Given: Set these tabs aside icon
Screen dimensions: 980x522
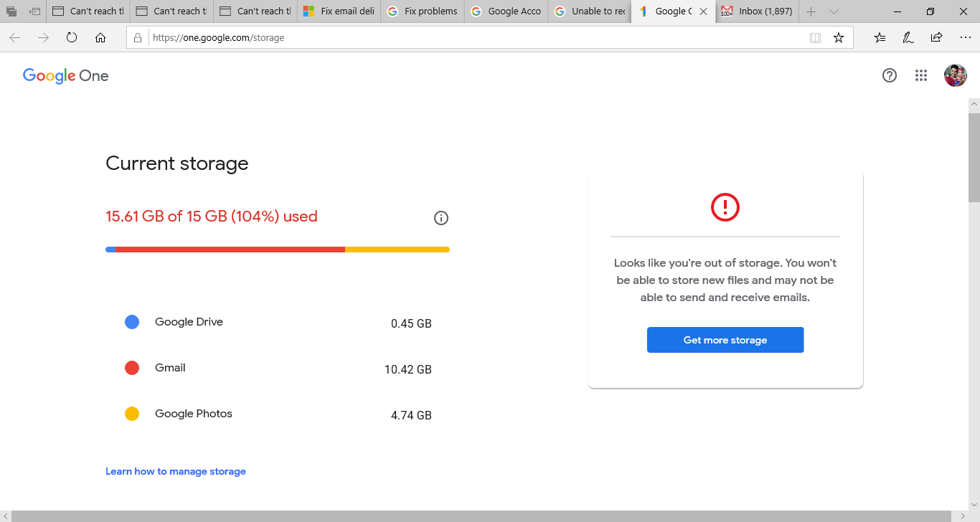Looking at the screenshot, I should click(34, 11).
